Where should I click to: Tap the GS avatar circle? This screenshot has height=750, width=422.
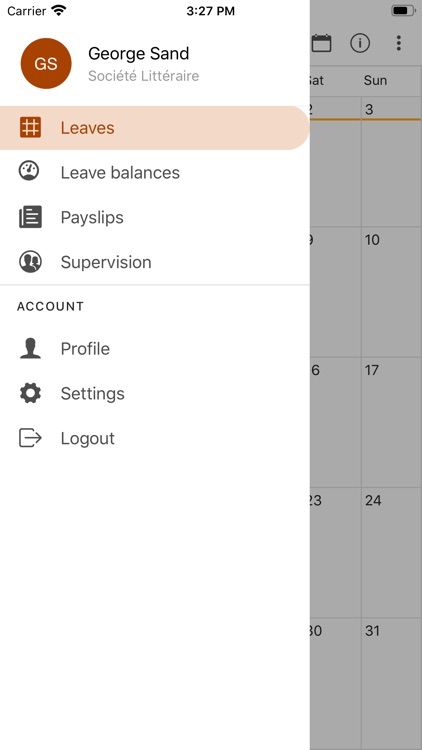pyautogui.click(x=46, y=64)
